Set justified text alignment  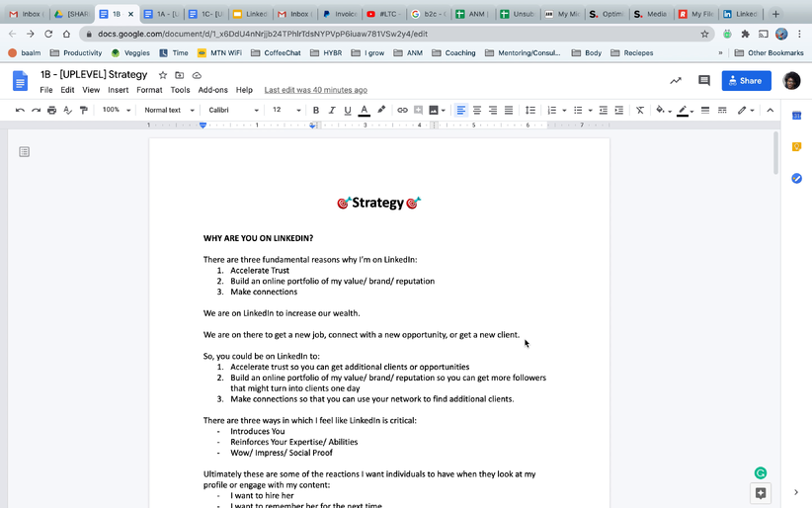(509, 110)
